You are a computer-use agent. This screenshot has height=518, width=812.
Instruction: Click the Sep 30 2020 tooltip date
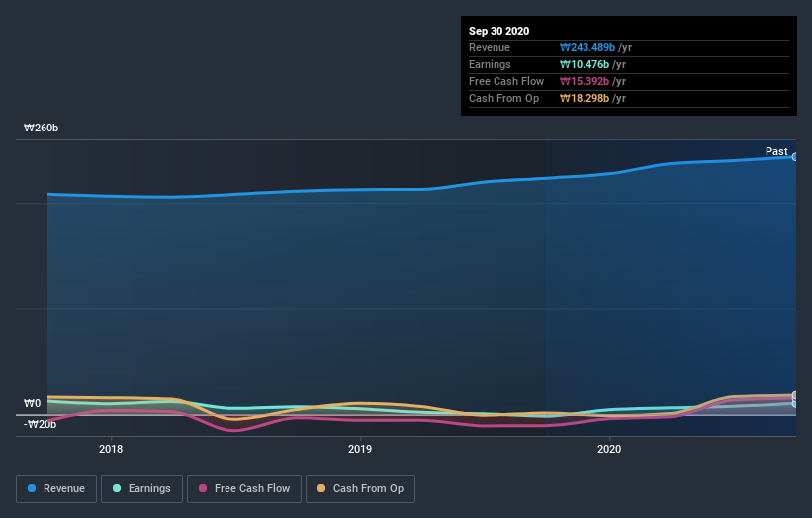499,31
